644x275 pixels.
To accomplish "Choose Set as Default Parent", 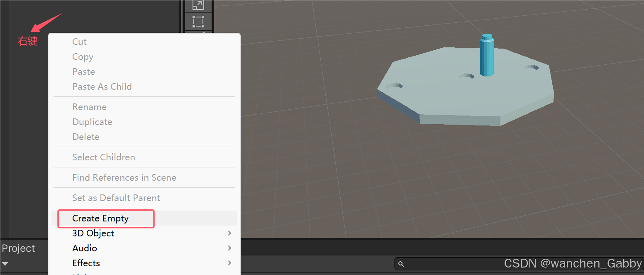I will coord(116,198).
